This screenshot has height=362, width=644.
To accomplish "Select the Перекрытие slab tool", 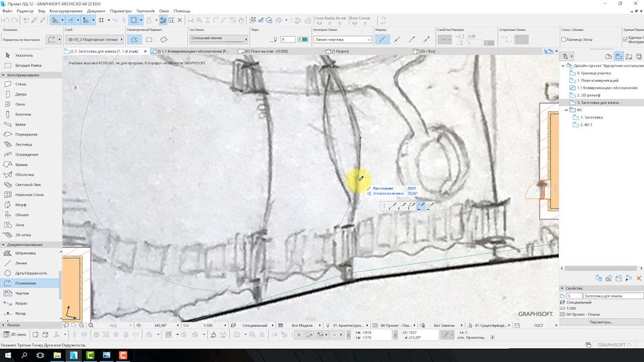I will [31, 134].
